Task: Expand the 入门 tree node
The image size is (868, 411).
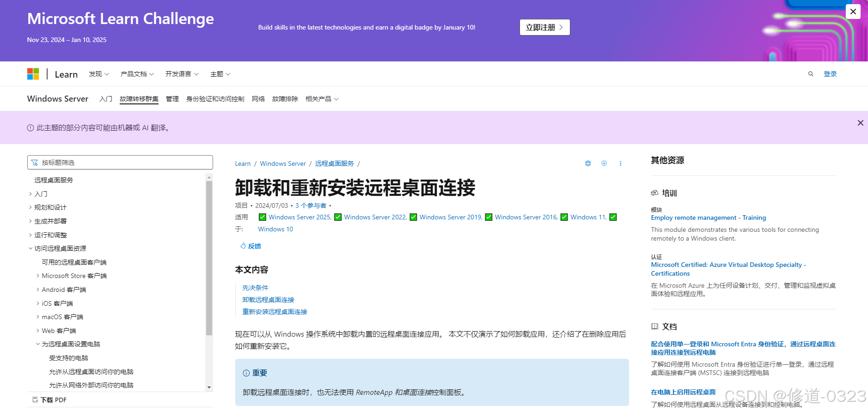Action: [x=31, y=194]
